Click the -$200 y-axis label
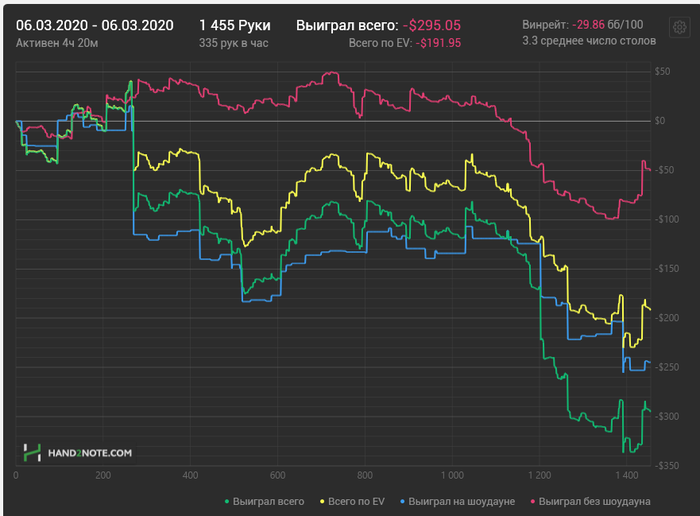Viewport: 700px width, 516px height. point(661,318)
